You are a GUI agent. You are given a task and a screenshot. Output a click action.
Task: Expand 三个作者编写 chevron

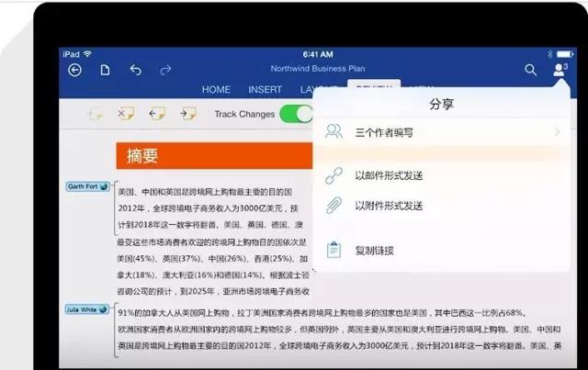coord(558,131)
